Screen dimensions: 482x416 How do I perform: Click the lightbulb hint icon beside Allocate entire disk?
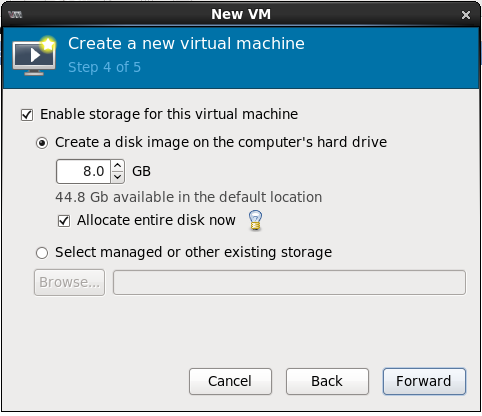[x=255, y=220]
